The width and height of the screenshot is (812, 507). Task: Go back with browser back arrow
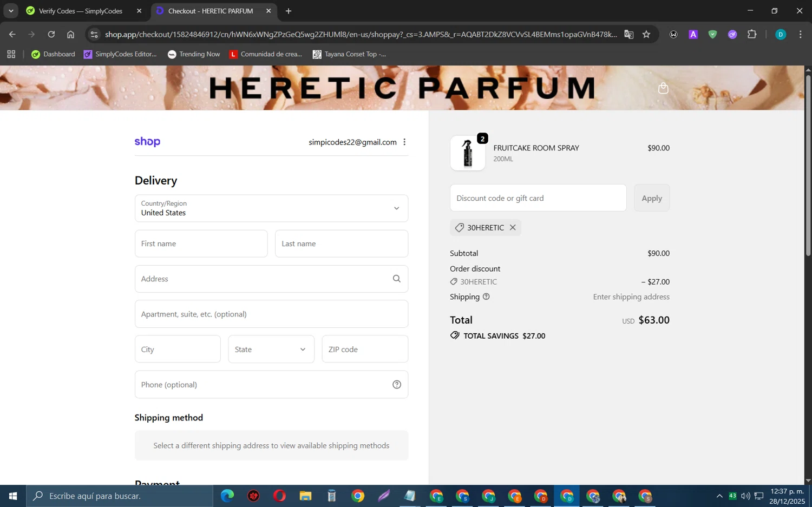click(x=12, y=34)
